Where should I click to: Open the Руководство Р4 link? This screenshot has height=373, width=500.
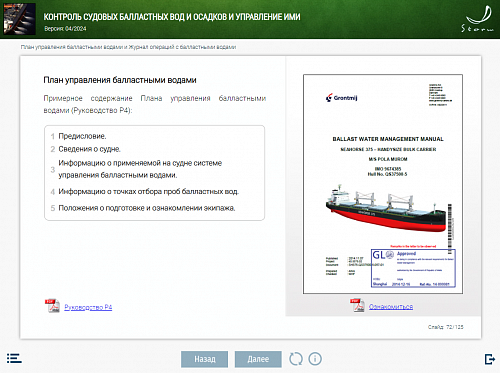[x=88, y=307]
